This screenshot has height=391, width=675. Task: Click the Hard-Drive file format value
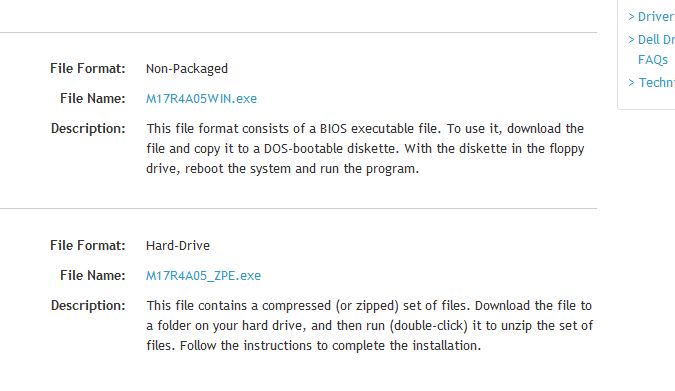[x=178, y=245]
